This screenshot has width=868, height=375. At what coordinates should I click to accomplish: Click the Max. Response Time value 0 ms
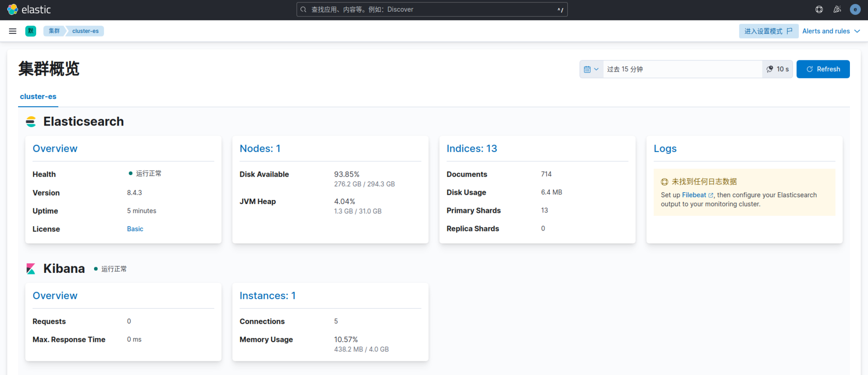pyautogui.click(x=134, y=340)
